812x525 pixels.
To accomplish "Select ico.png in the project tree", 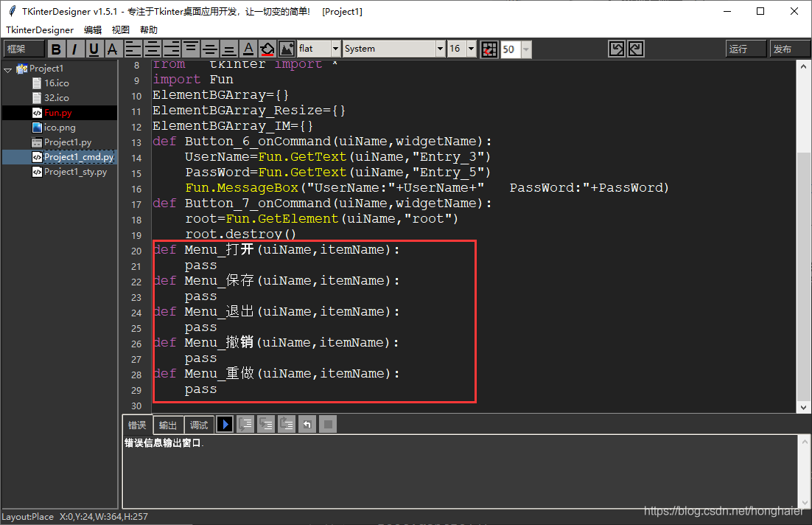I will coord(60,127).
